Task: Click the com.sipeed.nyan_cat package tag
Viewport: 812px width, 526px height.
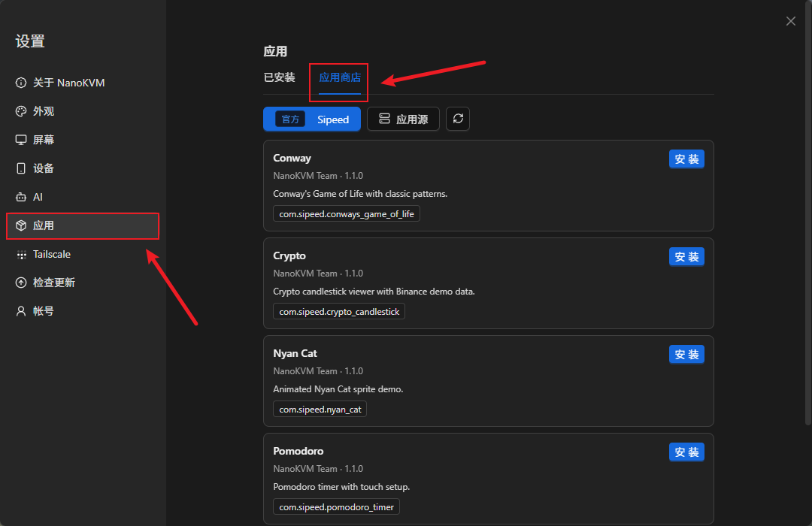Action: pos(320,409)
